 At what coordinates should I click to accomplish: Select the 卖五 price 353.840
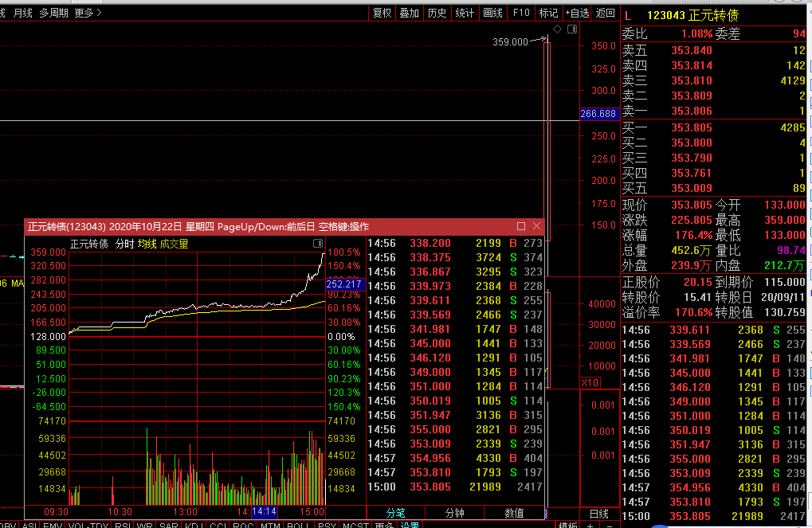click(x=692, y=50)
